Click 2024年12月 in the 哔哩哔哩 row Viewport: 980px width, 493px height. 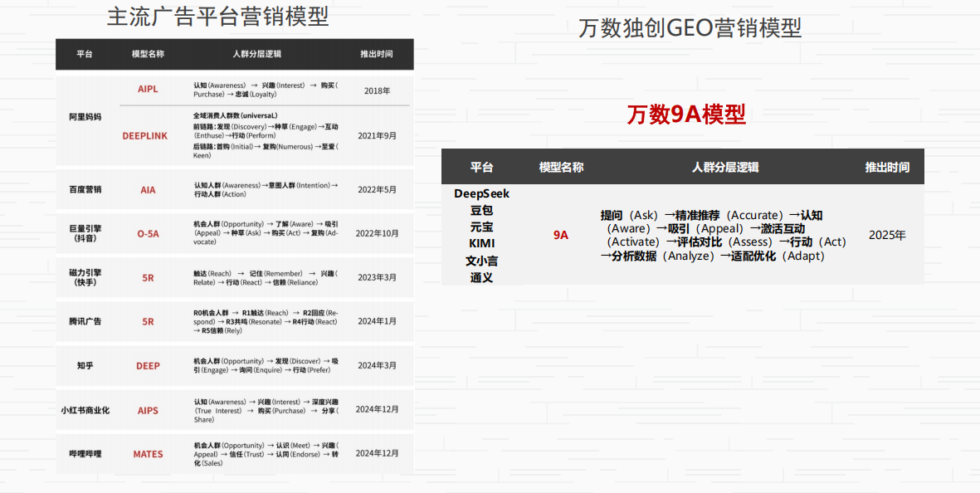(377, 453)
